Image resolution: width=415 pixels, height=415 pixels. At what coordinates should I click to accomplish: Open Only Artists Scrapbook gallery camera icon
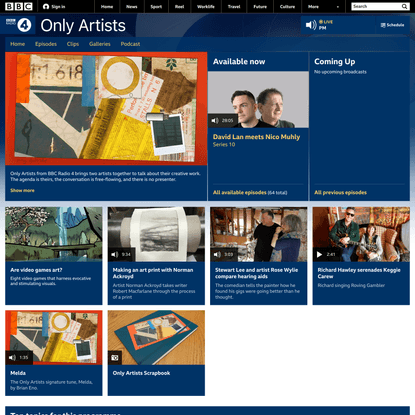(x=115, y=358)
